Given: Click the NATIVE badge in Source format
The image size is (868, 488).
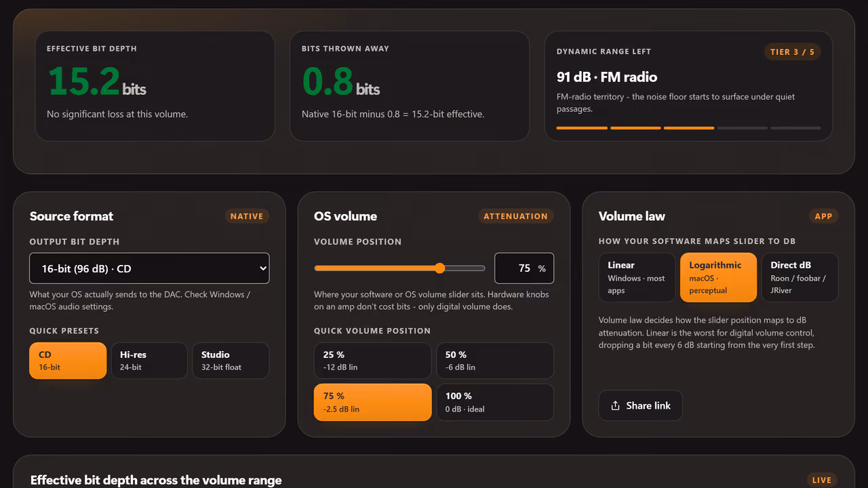Looking at the screenshot, I should 247,216.
